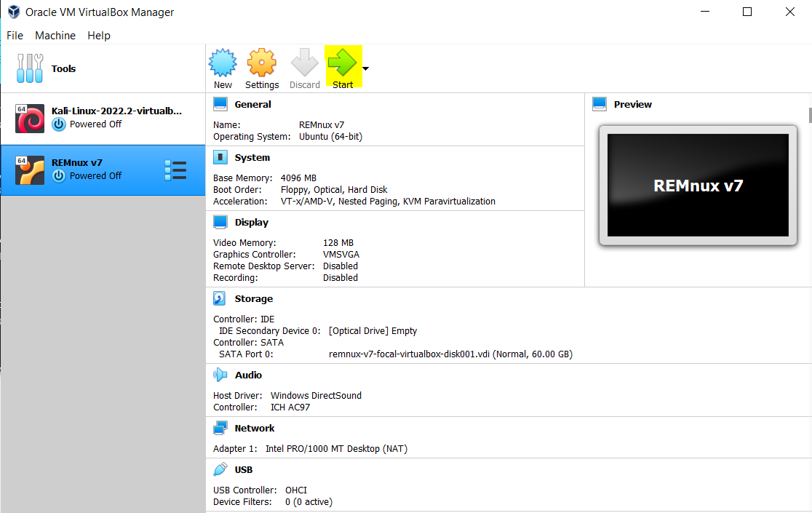Viewport: 812px width, 513px height.
Task: Click the System section icon
Action: coord(220,157)
